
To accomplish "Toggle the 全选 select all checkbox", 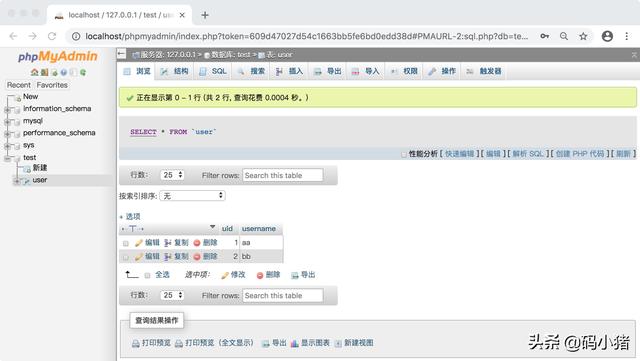I will (147, 275).
